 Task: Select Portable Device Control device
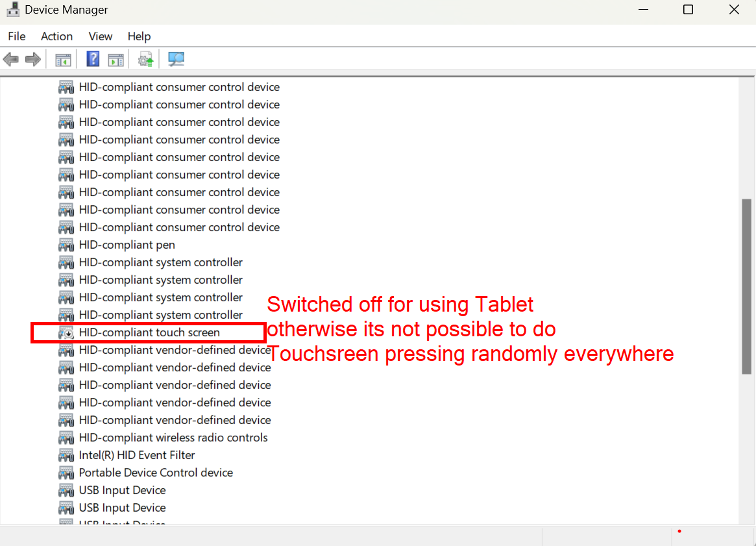pyautogui.click(x=156, y=473)
